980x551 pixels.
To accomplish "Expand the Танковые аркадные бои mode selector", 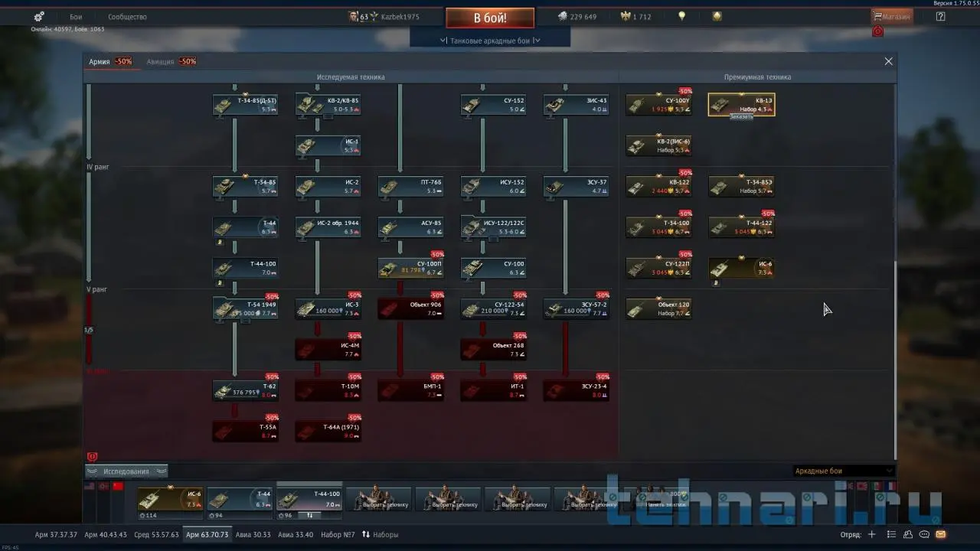I will [490, 41].
